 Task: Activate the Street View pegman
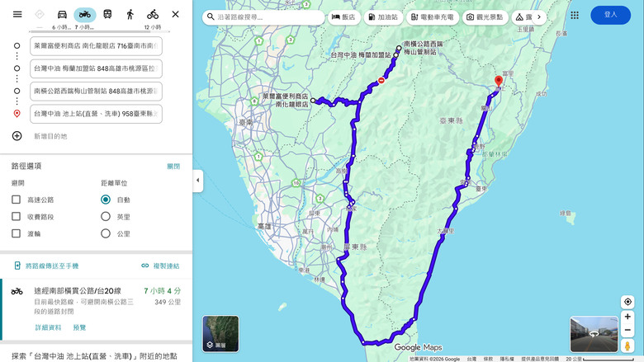627,346
